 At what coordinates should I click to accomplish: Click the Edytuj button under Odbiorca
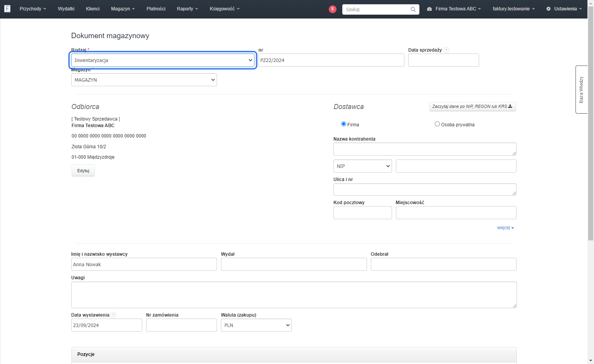[x=83, y=171]
